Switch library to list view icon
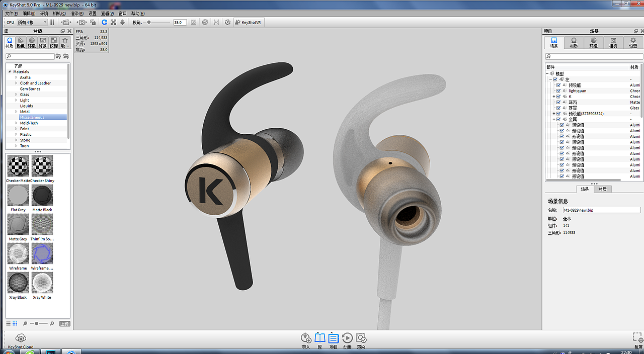Viewport: 644px width, 354px height. tap(9, 323)
